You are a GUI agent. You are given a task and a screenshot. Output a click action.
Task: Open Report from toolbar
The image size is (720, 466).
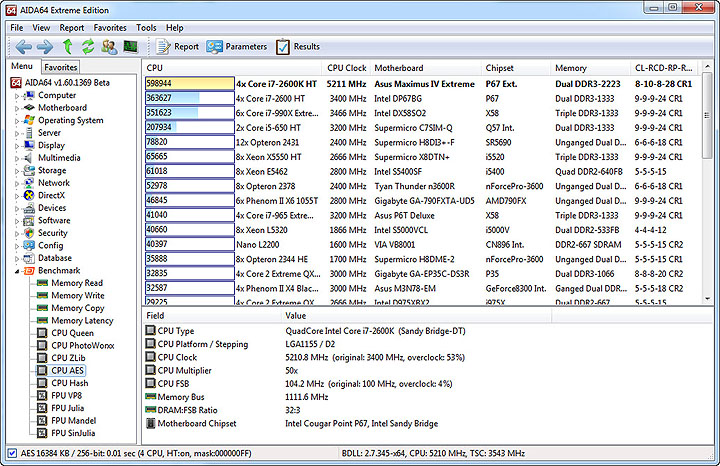[x=177, y=46]
